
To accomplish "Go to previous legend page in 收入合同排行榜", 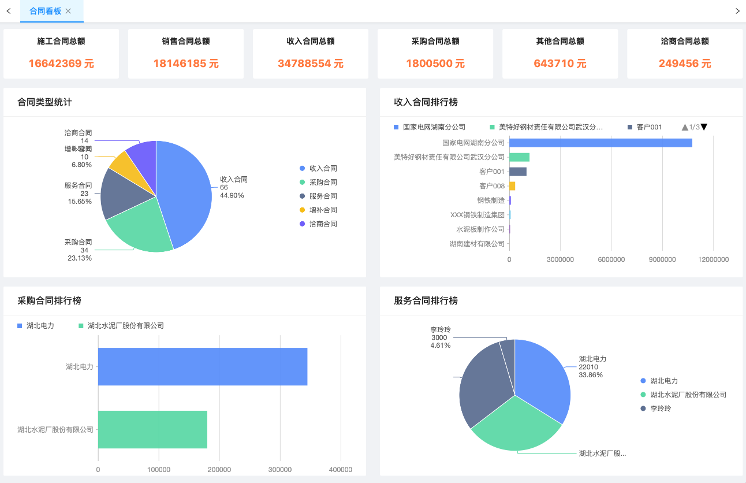I will pos(685,127).
